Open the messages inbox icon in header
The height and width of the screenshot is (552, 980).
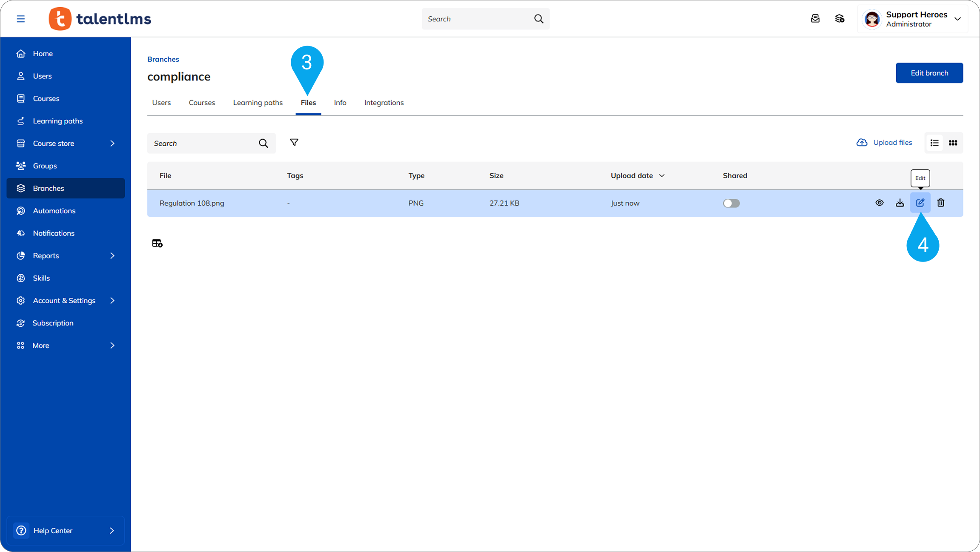pyautogui.click(x=815, y=19)
